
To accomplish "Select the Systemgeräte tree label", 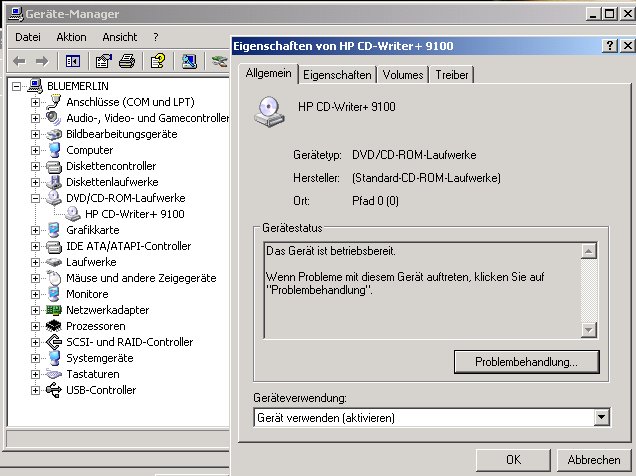I will tap(100, 358).
